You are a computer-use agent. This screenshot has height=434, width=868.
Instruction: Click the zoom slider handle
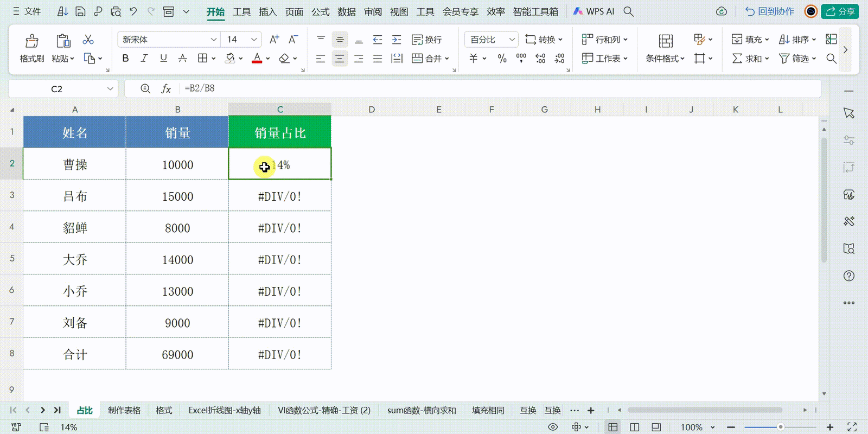click(780, 427)
